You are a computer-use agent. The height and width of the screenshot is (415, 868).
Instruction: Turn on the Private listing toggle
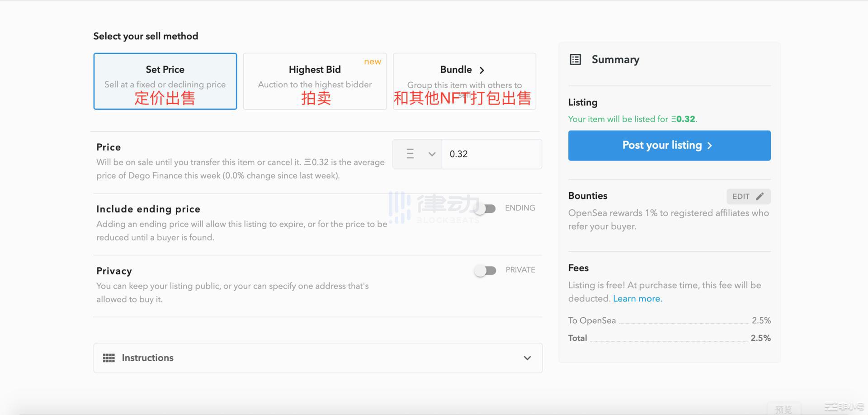click(485, 270)
